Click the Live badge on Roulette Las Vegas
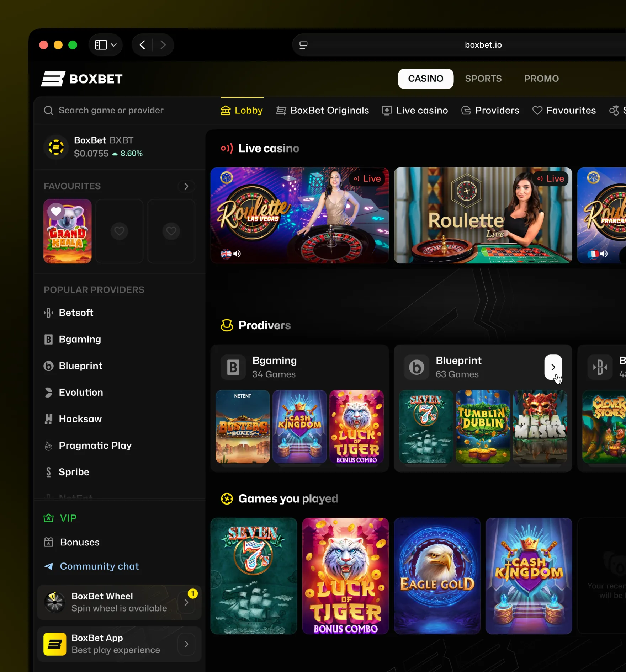This screenshot has height=672, width=626. 367,178
